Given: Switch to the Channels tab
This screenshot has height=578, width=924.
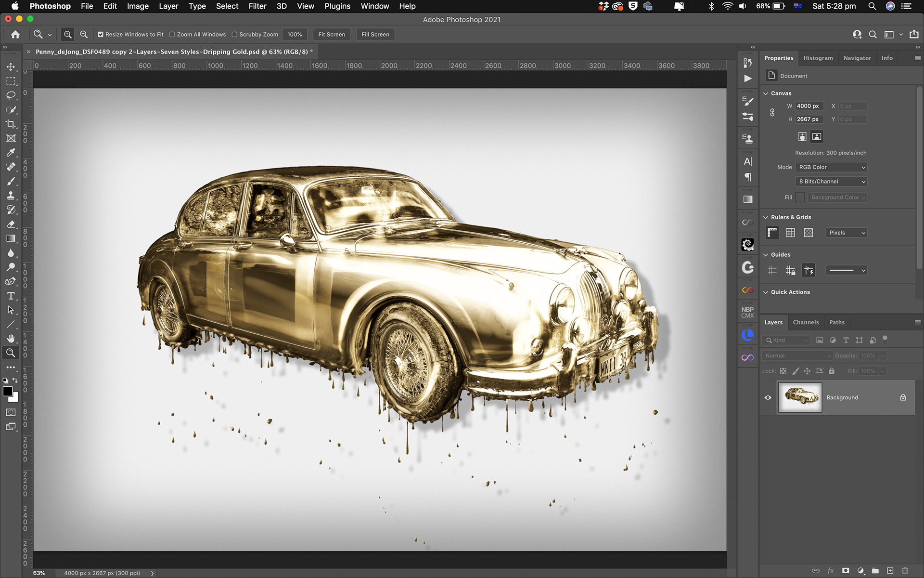Looking at the screenshot, I should 806,322.
